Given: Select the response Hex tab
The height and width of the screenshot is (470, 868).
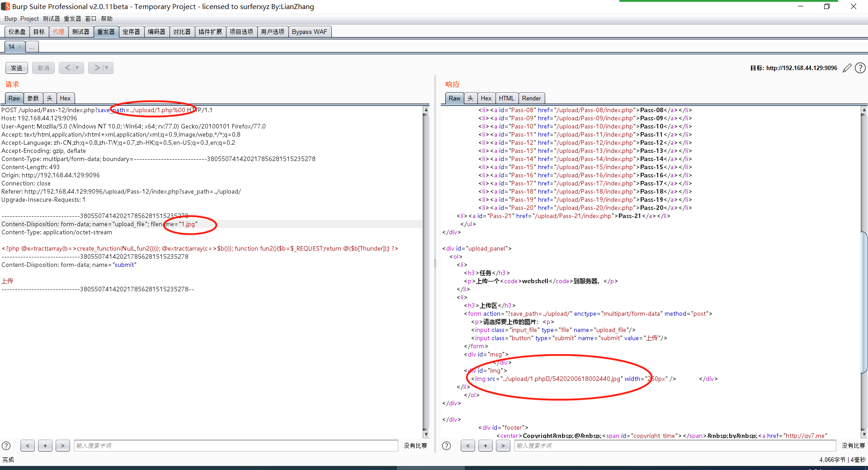Looking at the screenshot, I should 486,98.
